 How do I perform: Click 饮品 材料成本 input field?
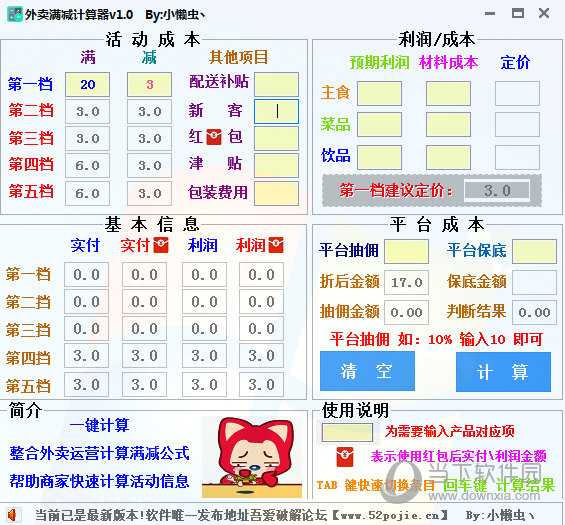pos(448,157)
